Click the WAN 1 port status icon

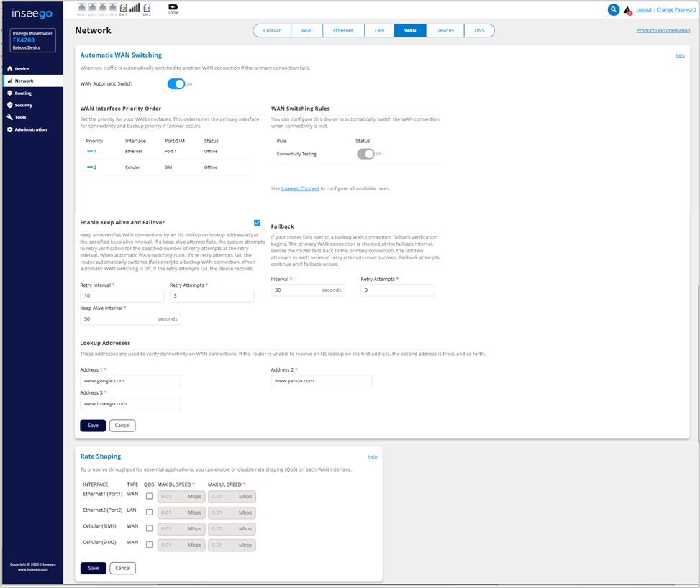point(81,8)
